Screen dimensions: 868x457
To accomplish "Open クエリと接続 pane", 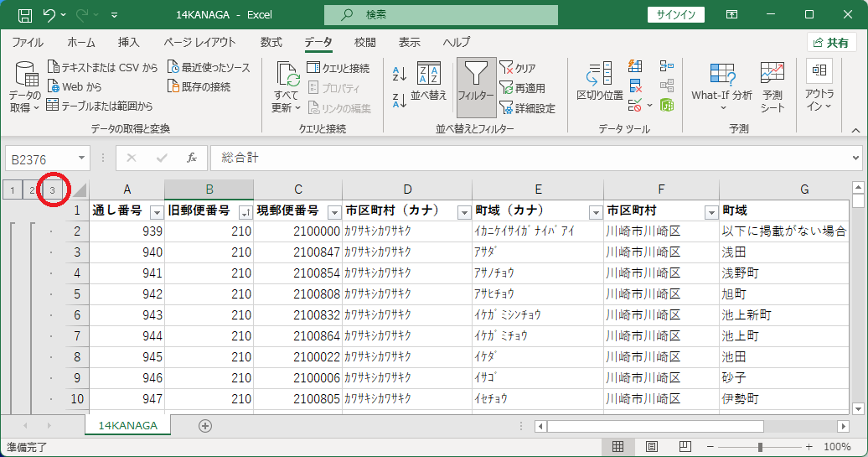I will 338,68.
